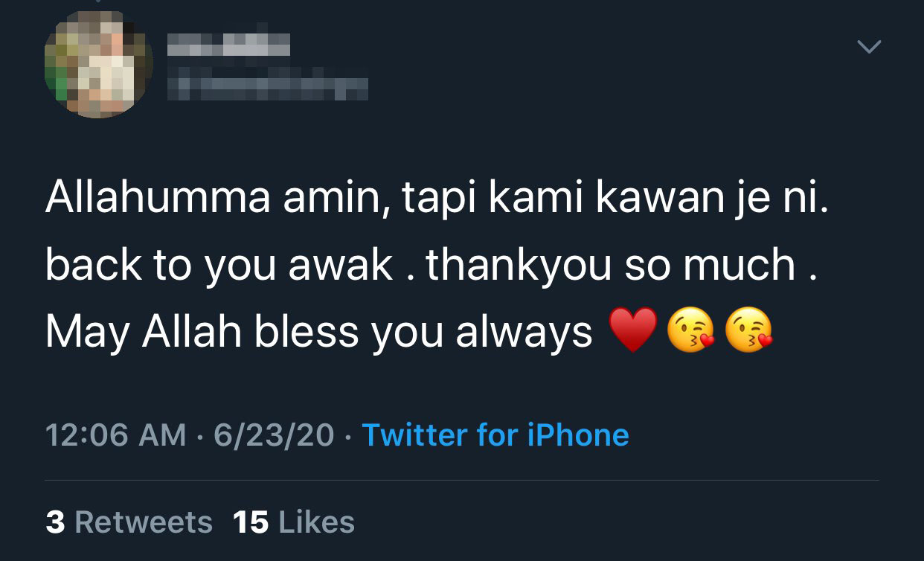This screenshot has height=561, width=924.
Task: View the 15 Likes list
Action: click(294, 522)
